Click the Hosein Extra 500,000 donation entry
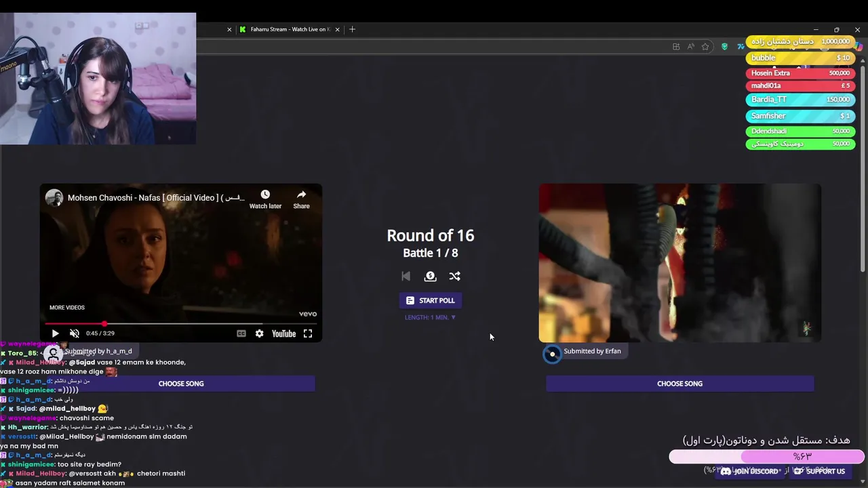Screen dimensions: 868x488 [x=800, y=73]
